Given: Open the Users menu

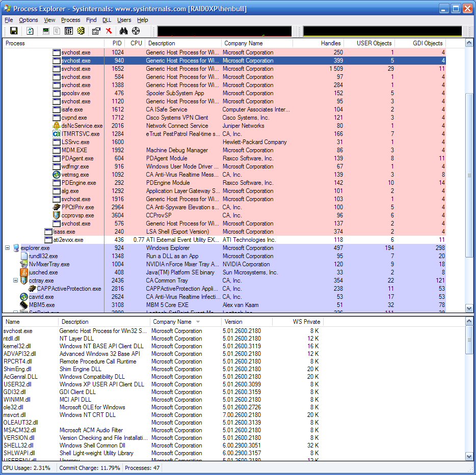Looking at the screenshot, I should (x=124, y=20).
